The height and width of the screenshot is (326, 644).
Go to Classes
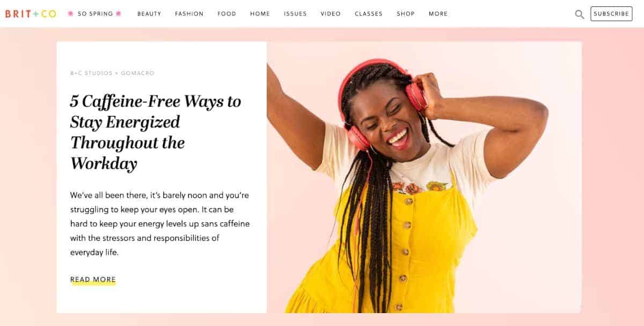pos(369,14)
